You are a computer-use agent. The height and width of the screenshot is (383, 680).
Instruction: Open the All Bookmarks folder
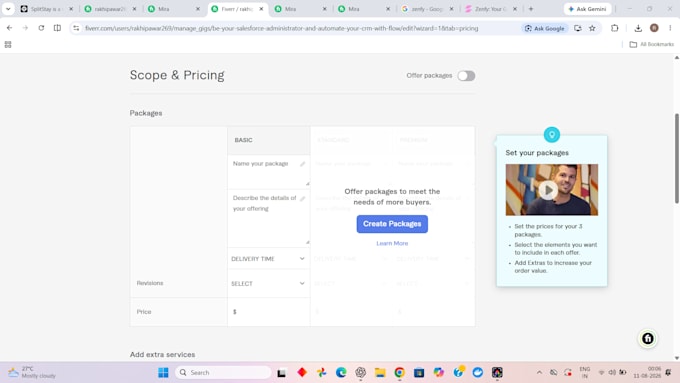click(x=652, y=44)
